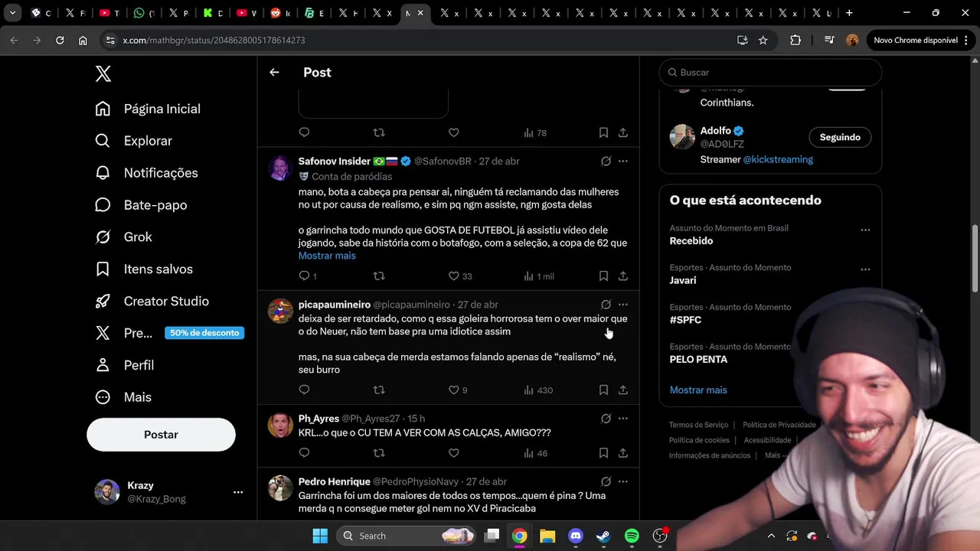
Task: Open the Mais menu in the sidebar
Action: tap(123, 397)
